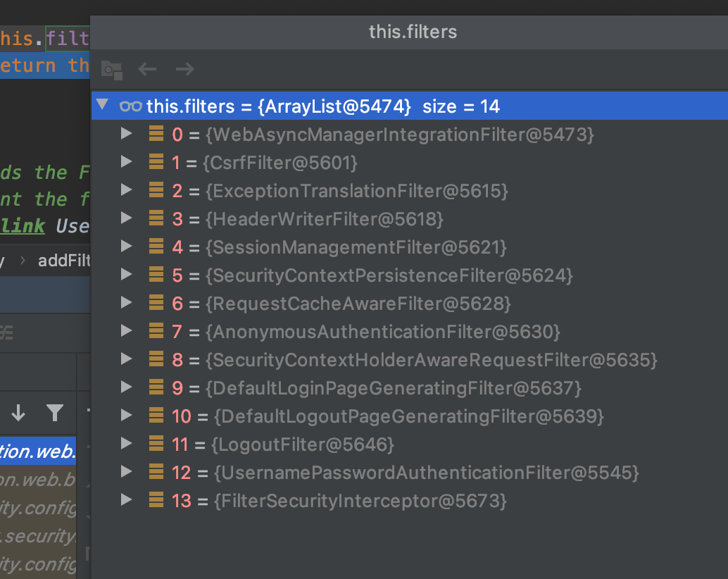Click the array element icon for index 13

[156, 499]
